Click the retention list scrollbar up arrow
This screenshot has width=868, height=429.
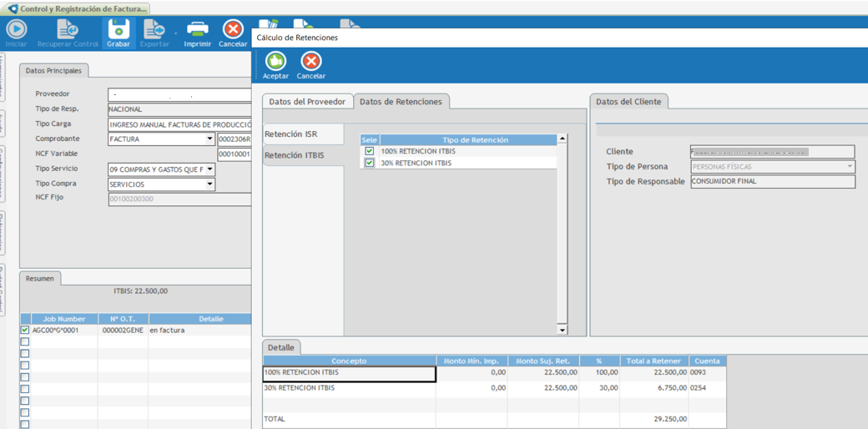click(x=563, y=139)
